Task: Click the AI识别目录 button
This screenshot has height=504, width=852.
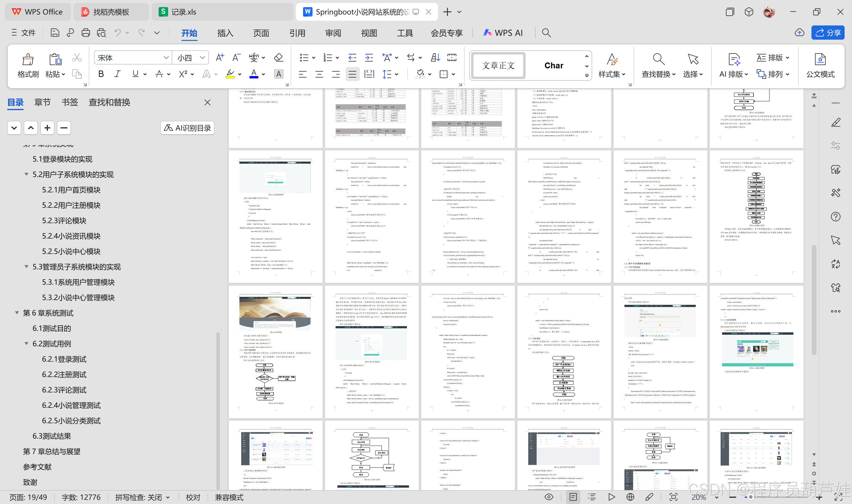Action: 187,128
